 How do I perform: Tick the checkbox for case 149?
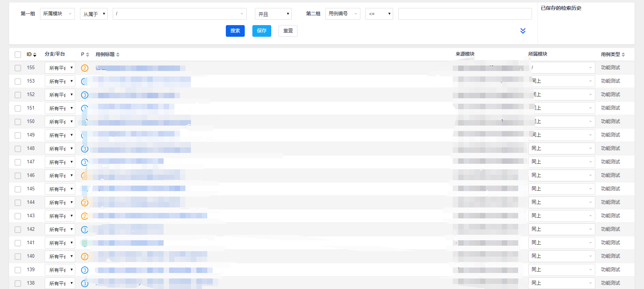tap(18, 135)
